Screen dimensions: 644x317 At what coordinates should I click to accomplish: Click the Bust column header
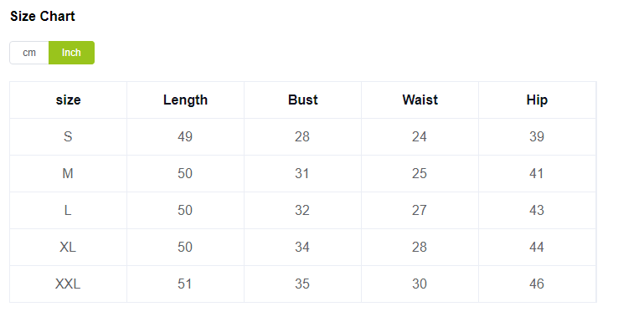click(x=302, y=100)
